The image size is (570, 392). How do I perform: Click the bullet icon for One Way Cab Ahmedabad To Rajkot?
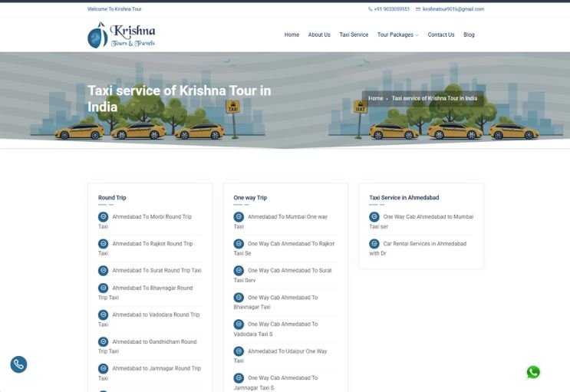click(239, 244)
